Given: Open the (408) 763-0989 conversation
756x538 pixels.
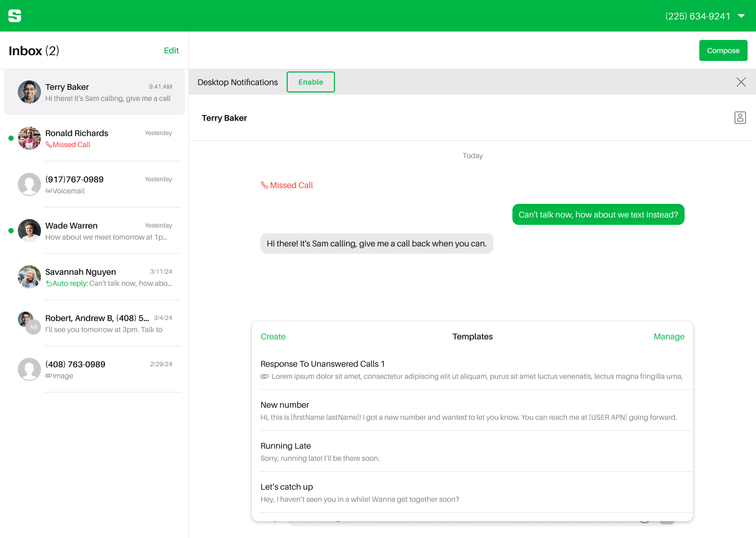Looking at the screenshot, I should (94, 369).
